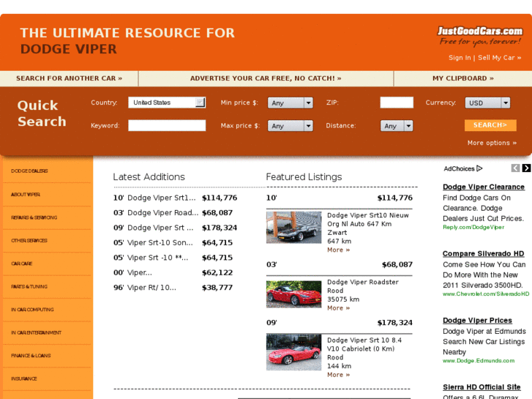Open Insurance sidebar item
This screenshot has width=532, height=399.
(x=23, y=379)
